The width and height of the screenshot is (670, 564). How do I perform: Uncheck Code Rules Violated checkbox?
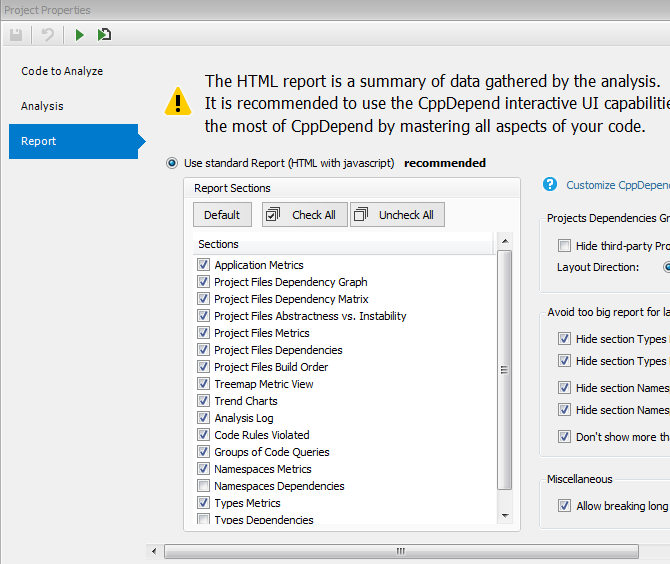(203, 435)
